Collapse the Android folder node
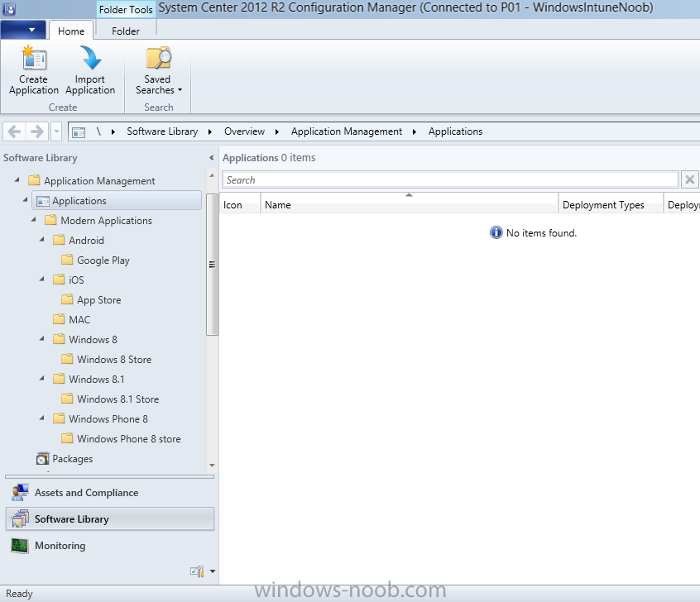Image resolution: width=700 pixels, height=602 pixels. point(42,239)
